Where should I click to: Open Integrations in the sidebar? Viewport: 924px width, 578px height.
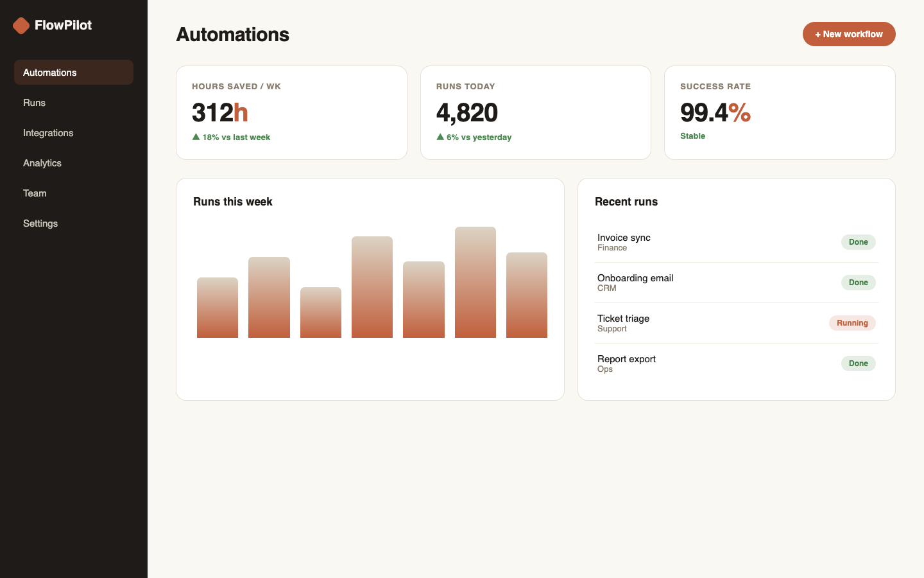click(x=74, y=133)
